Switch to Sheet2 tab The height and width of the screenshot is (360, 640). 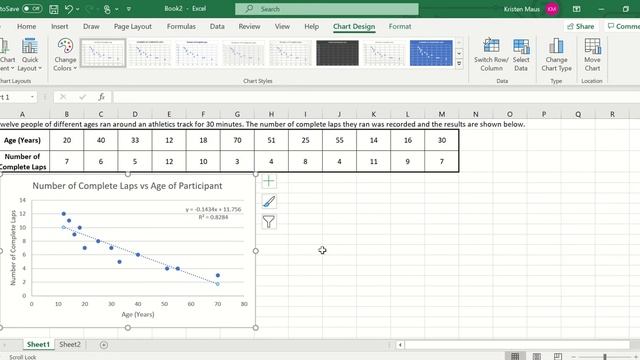[x=70, y=344]
